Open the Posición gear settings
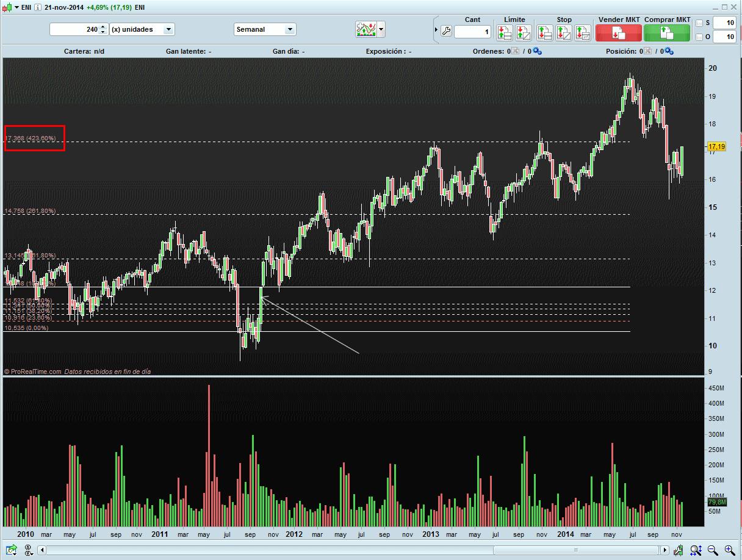The height and width of the screenshot is (560, 742). coord(669,51)
